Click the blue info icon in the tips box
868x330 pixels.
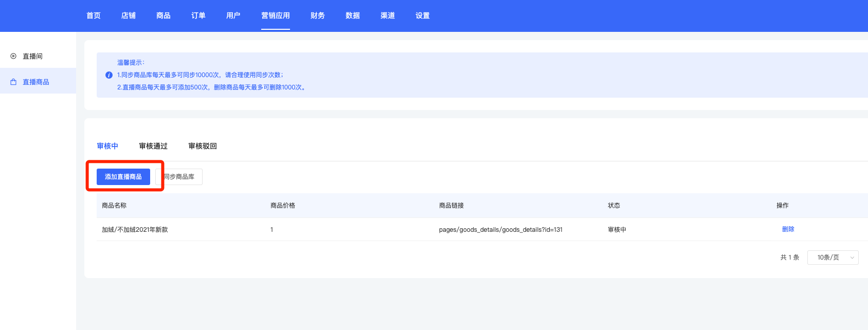click(109, 75)
